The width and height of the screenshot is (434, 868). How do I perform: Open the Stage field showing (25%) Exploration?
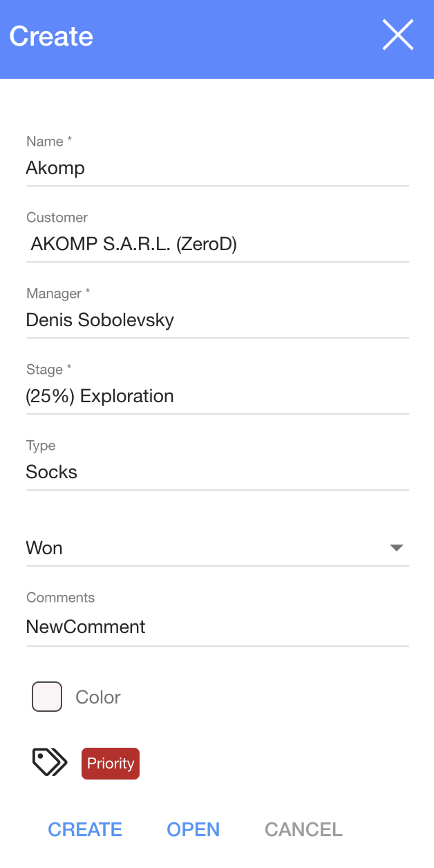(x=217, y=397)
